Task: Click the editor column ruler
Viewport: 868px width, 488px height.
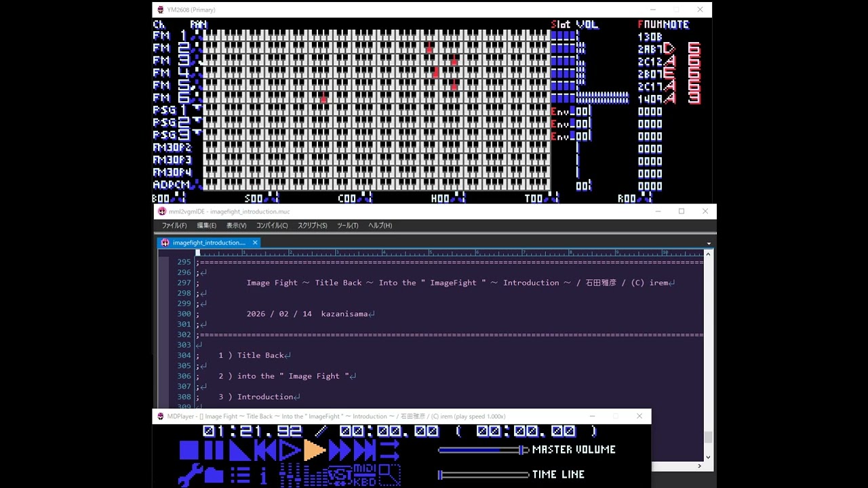Action: coord(449,253)
